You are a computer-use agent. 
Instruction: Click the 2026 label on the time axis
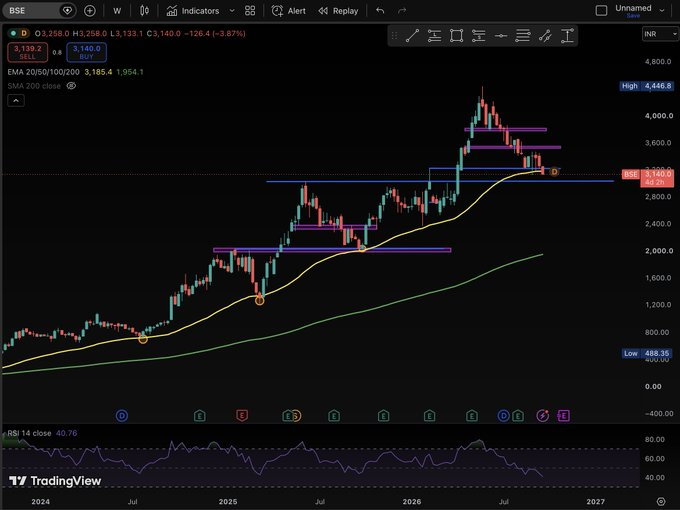[412, 502]
